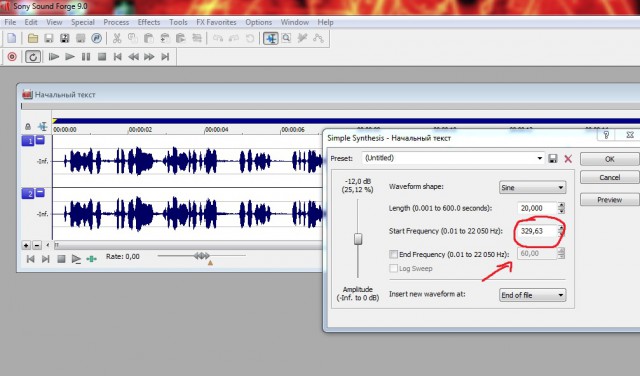Image resolution: width=640 pixels, height=376 pixels.
Task: Expand the Preset dropdown
Action: [540, 158]
